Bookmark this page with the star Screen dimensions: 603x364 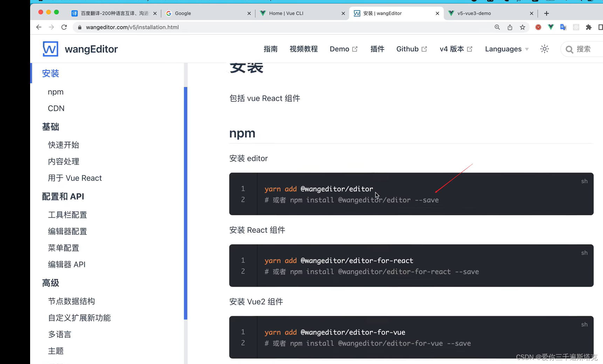(522, 27)
